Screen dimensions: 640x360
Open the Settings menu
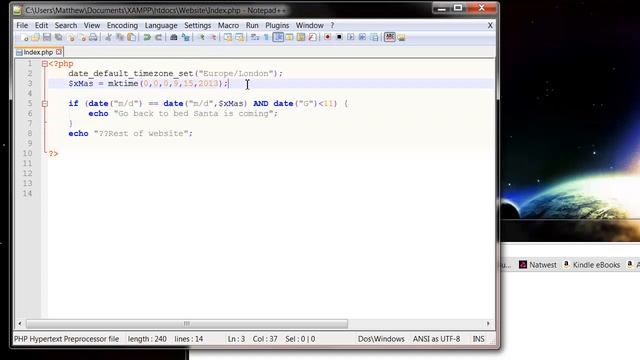click(198, 25)
